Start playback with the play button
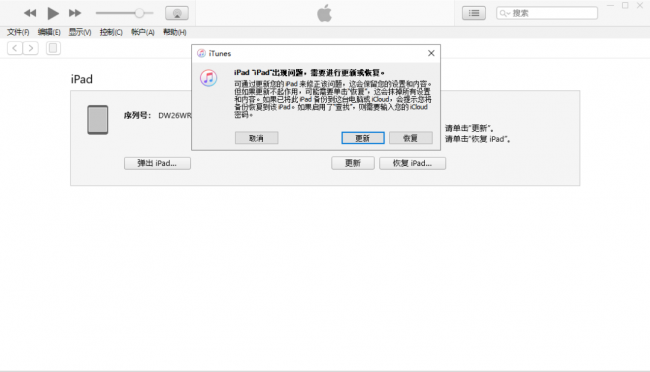This screenshot has width=650, height=372. click(53, 13)
